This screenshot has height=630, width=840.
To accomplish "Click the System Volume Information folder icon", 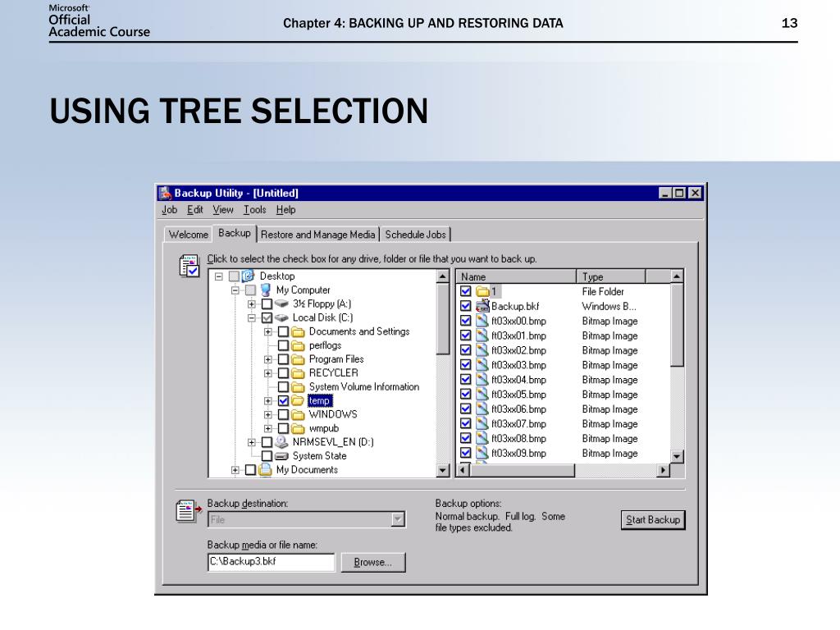I will click(299, 387).
